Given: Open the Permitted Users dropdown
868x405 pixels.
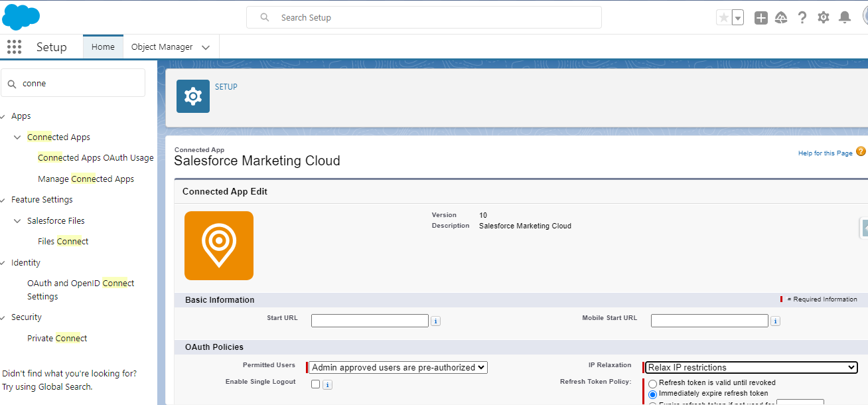Looking at the screenshot, I should click(397, 366).
